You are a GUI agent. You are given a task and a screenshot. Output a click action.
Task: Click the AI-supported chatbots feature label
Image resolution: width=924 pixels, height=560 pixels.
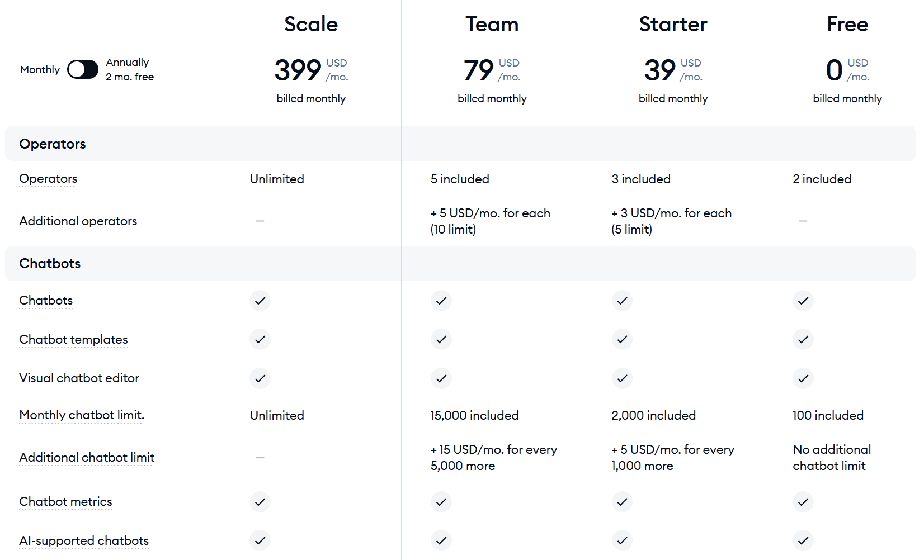coord(84,541)
